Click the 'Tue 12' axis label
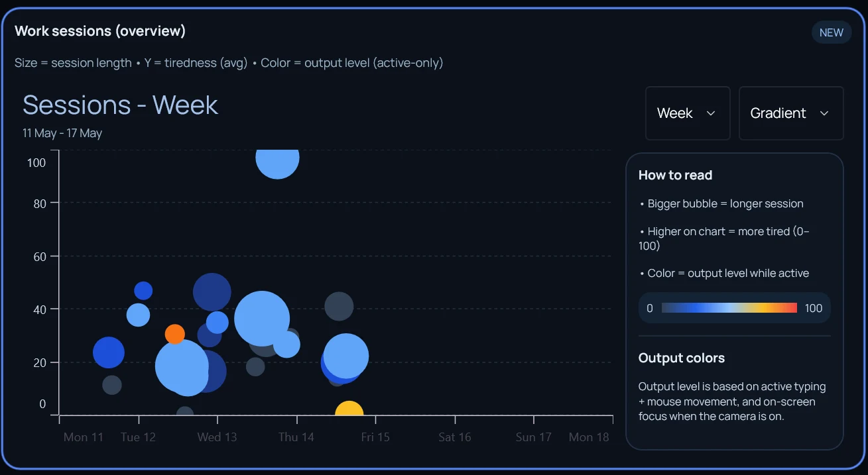 pos(139,437)
